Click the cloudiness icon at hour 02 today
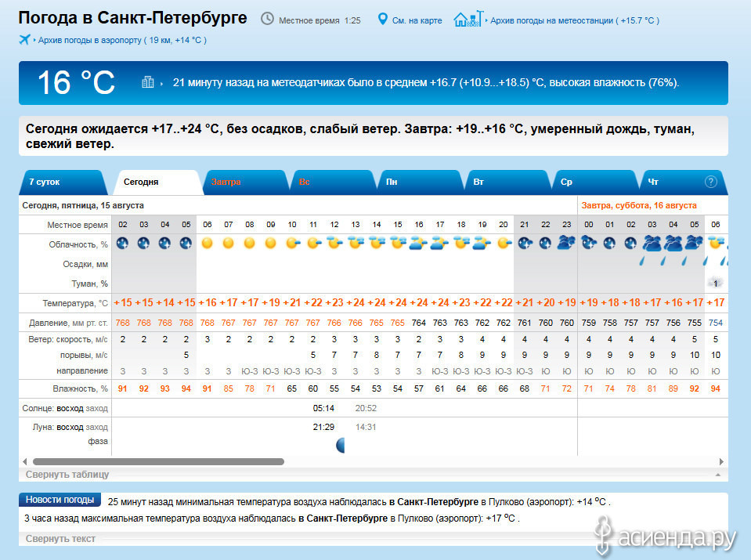751x560 pixels. 123,244
